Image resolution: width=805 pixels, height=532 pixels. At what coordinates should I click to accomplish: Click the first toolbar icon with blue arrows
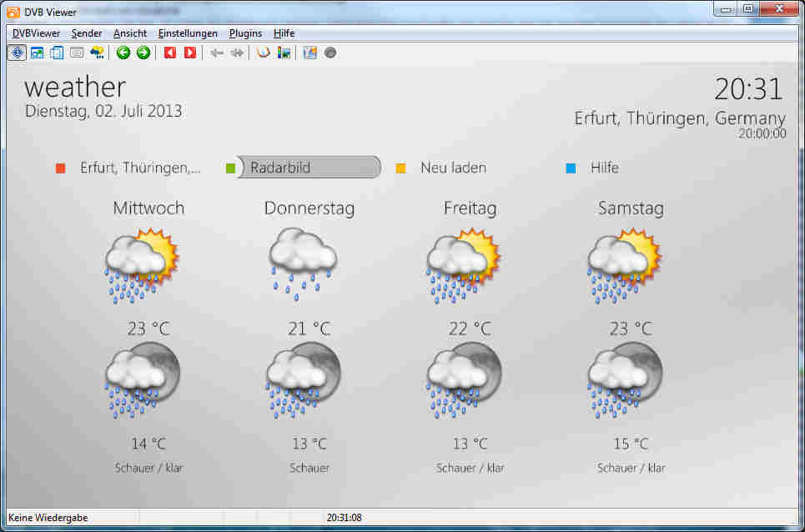17,53
